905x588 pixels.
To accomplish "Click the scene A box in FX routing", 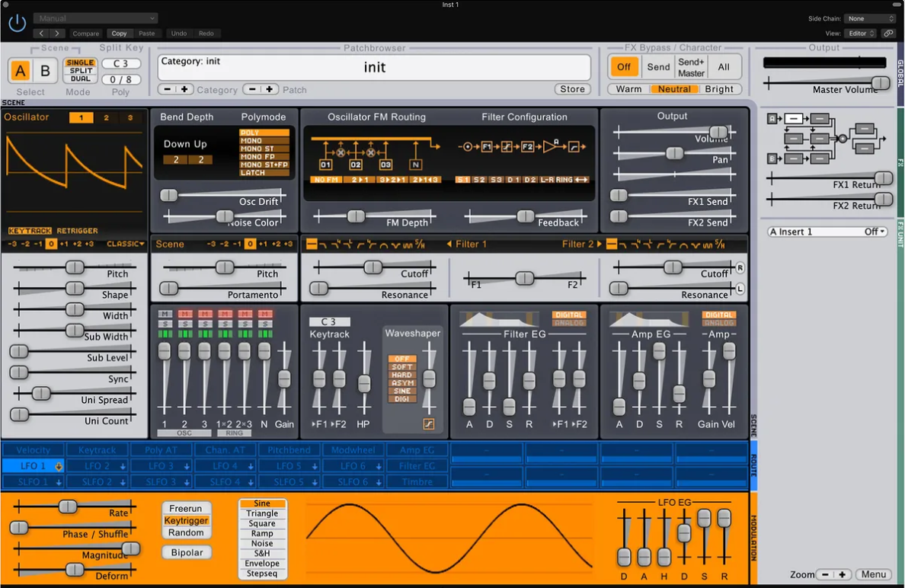I will [772, 119].
